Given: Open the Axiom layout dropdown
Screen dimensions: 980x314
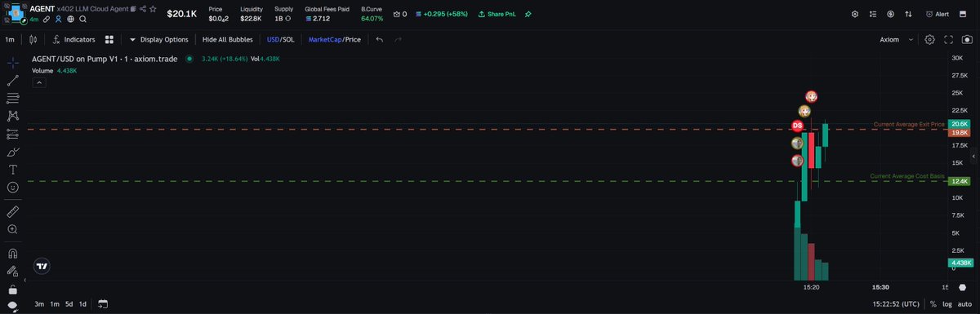Looking at the screenshot, I should coord(896,39).
